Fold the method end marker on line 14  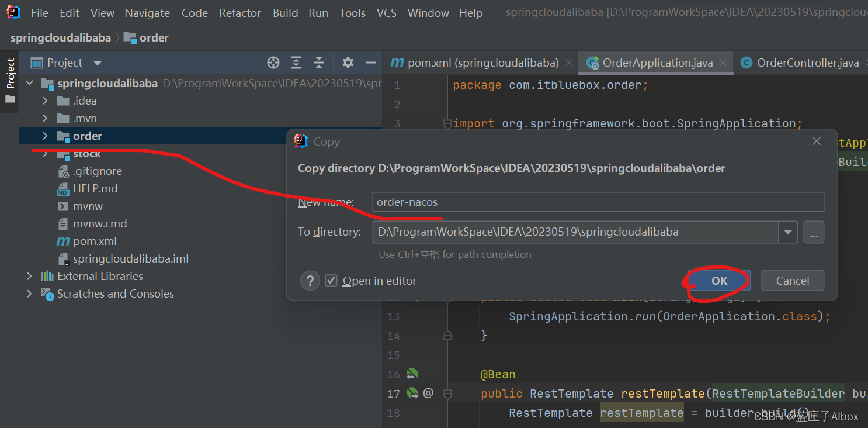(447, 336)
